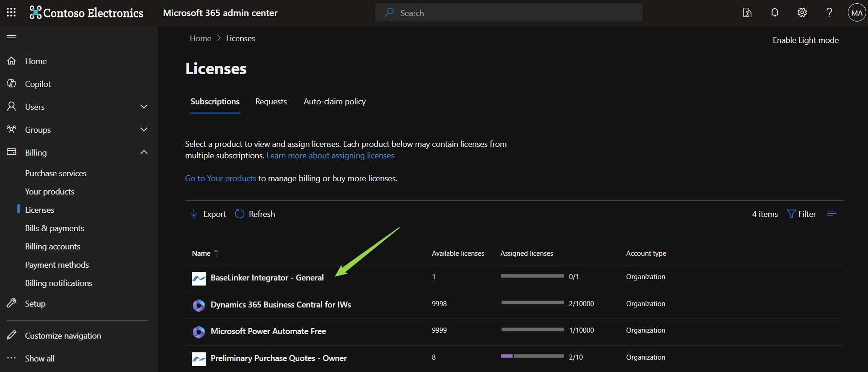The width and height of the screenshot is (868, 372).
Task: Click the Billing card icon
Action: (x=11, y=152)
